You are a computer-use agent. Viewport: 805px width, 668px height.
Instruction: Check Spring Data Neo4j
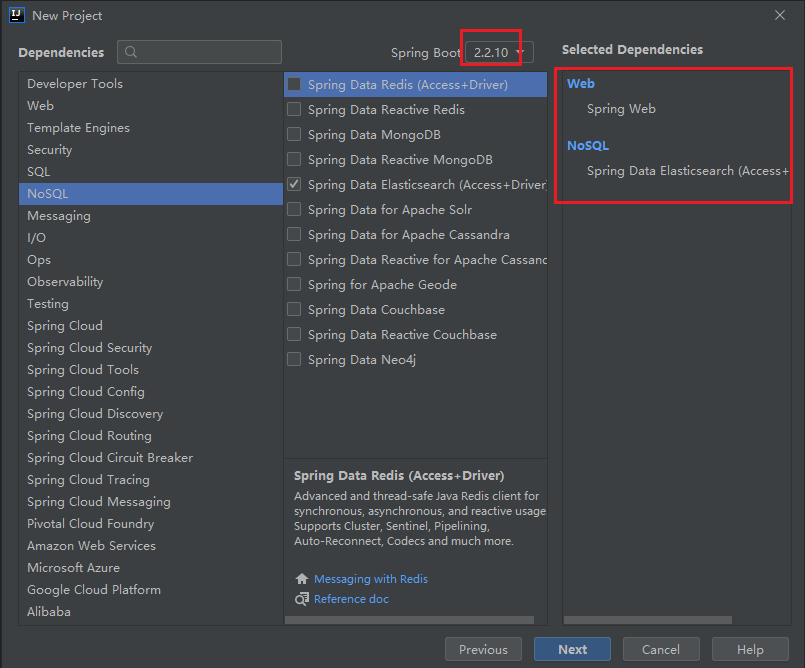[x=294, y=359]
